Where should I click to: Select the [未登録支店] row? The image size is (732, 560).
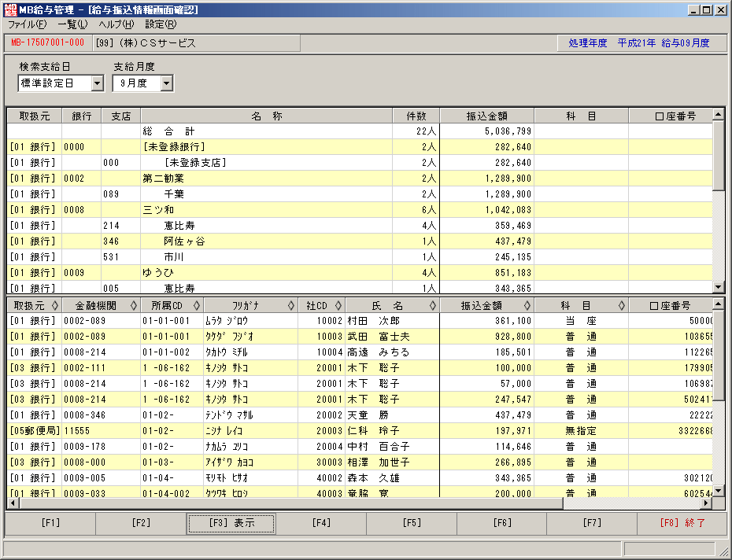360,162
